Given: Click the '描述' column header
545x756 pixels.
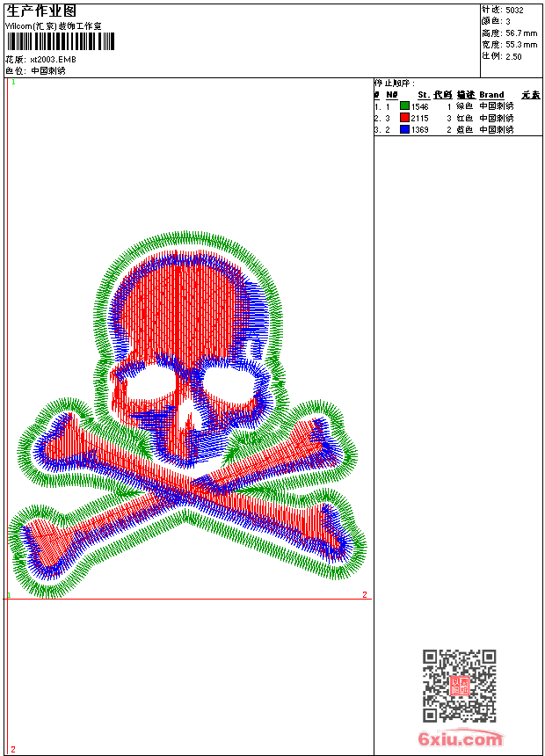Looking at the screenshot, I should pos(466,95).
